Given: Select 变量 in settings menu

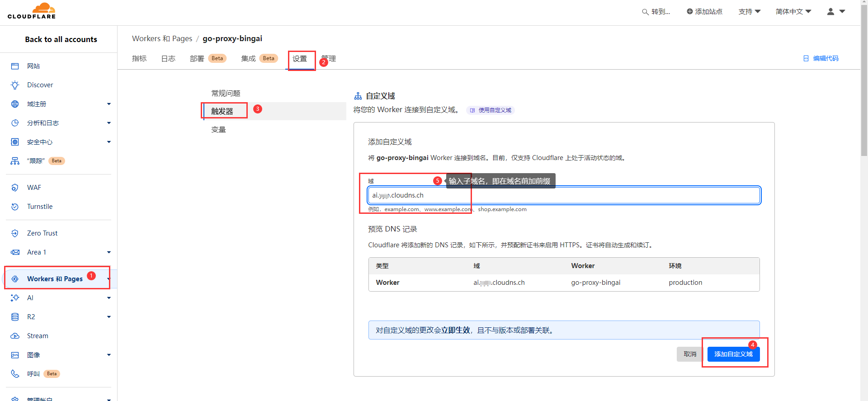Looking at the screenshot, I should pos(218,129).
